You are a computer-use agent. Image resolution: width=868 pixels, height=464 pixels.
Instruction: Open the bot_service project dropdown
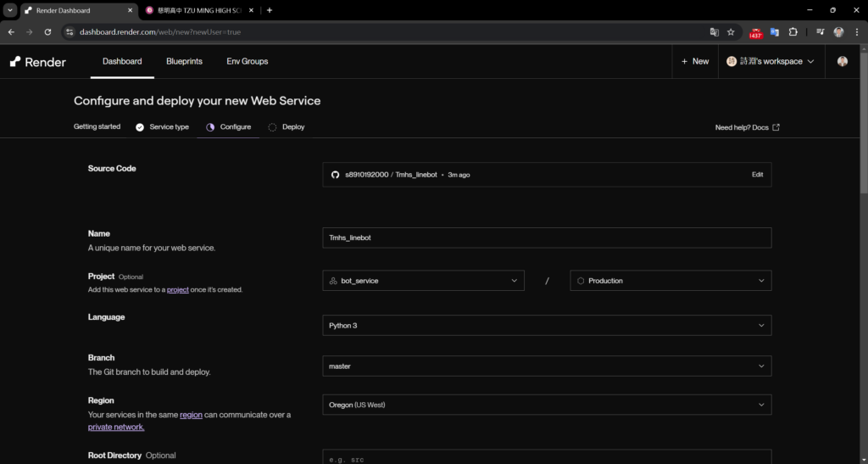(x=424, y=281)
